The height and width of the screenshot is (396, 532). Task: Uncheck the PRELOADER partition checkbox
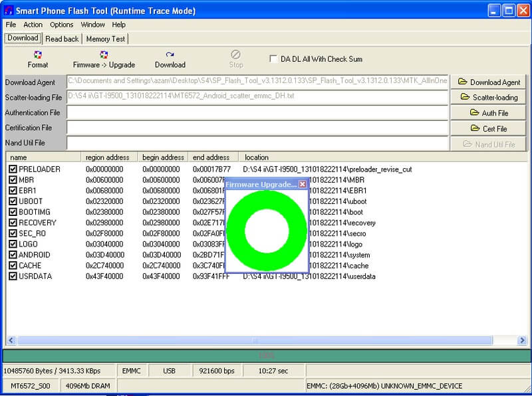coord(13,169)
